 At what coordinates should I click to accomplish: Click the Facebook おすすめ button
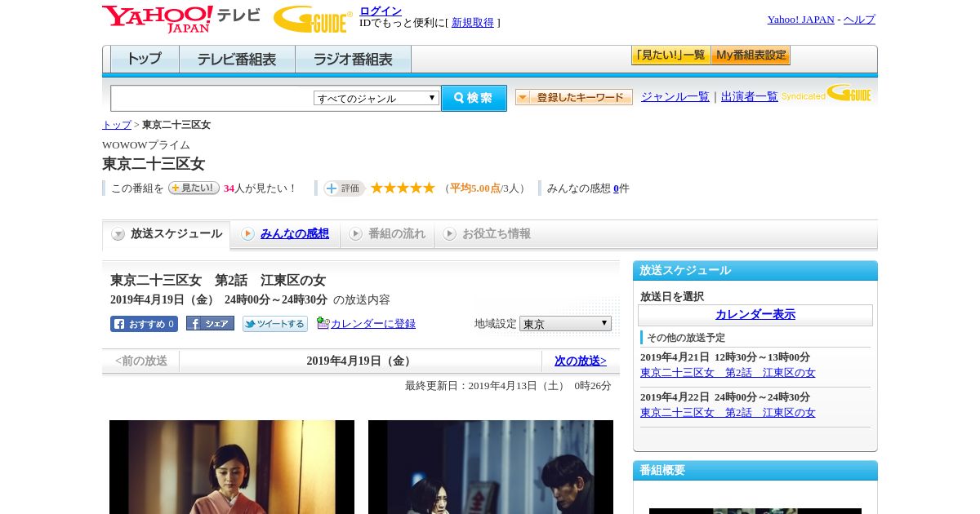[x=144, y=324]
